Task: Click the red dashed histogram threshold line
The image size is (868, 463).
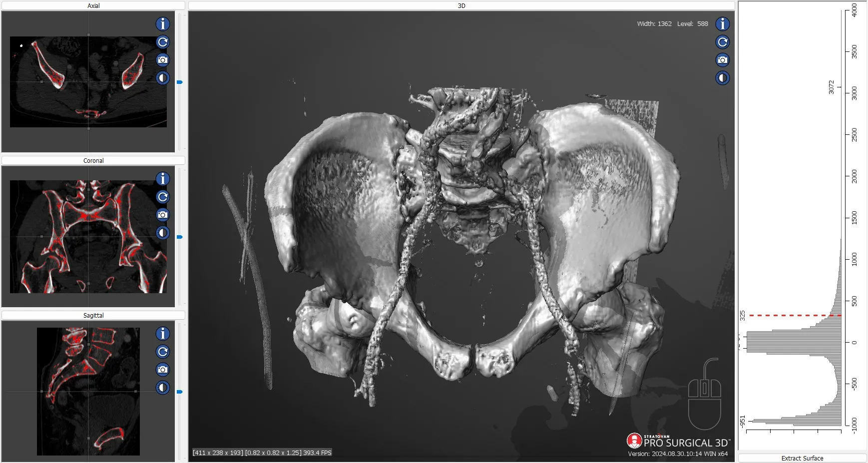Action: tap(794, 316)
